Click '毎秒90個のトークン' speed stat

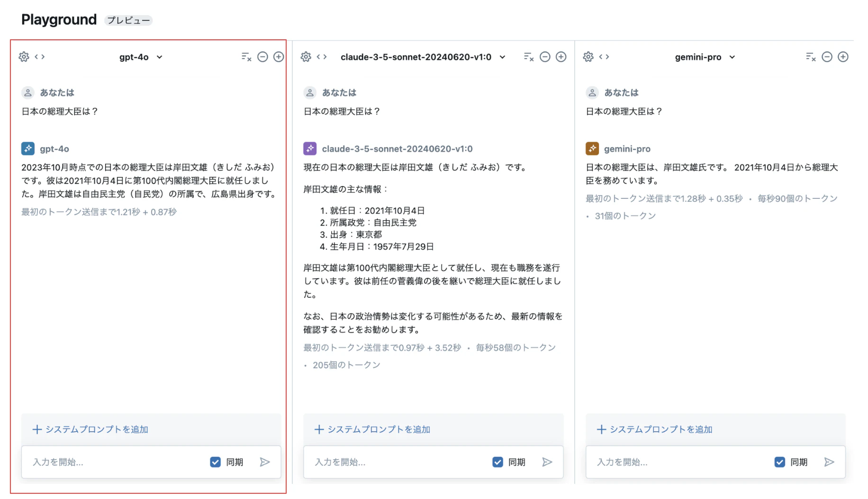797,199
